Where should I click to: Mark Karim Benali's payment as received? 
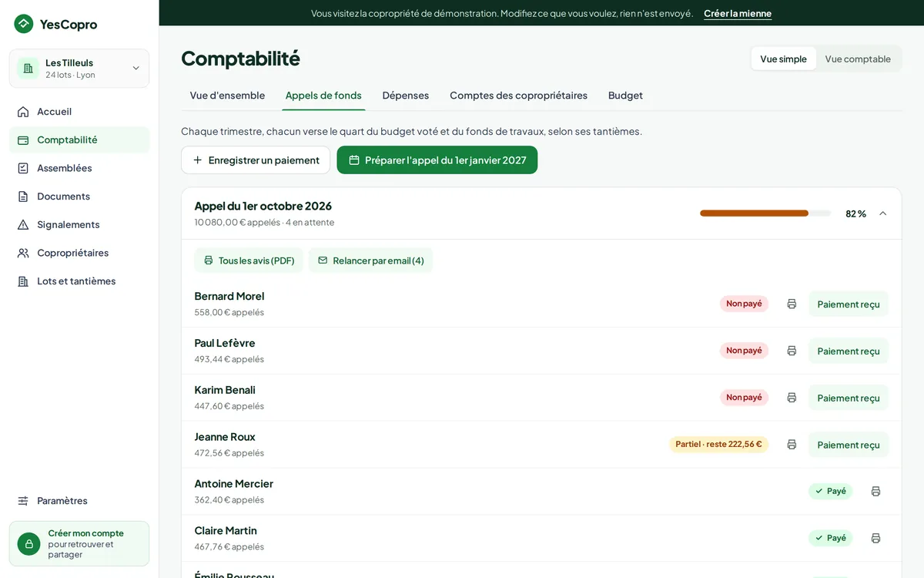pyautogui.click(x=849, y=398)
